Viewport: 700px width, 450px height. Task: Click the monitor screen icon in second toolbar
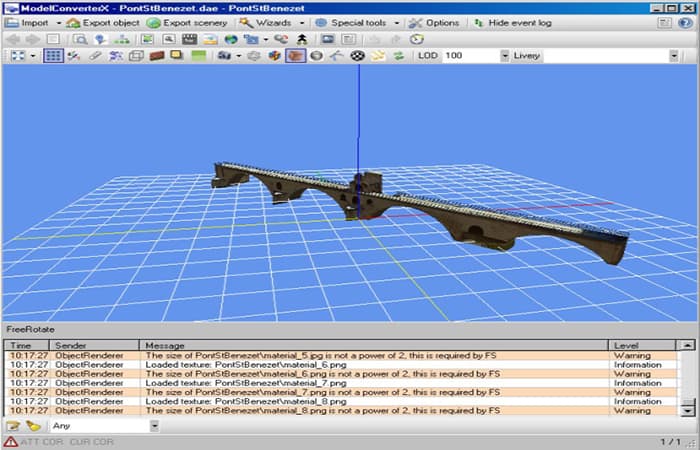[x=328, y=39]
